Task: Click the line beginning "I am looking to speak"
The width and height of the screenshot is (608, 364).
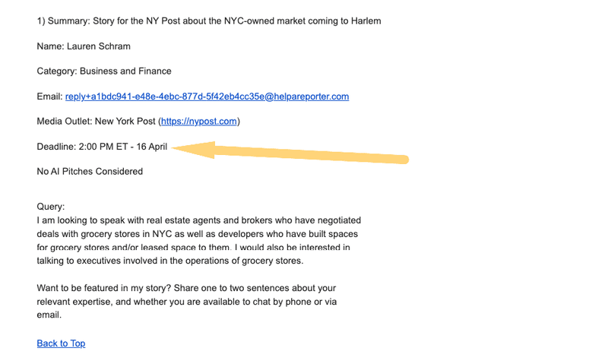Action: point(198,220)
